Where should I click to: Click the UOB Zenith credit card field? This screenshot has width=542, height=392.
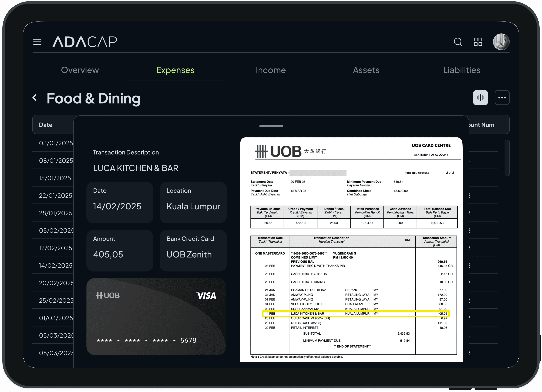pyautogui.click(x=193, y=250)
